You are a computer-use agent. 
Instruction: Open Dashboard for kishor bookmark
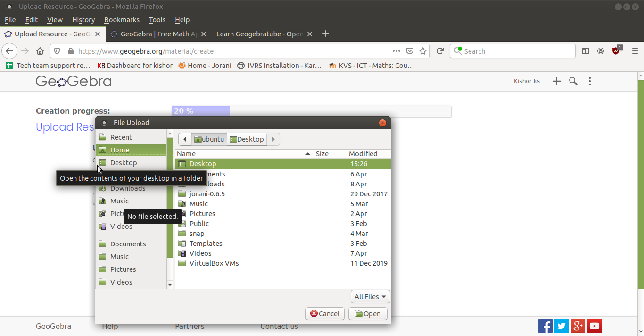[x=135, y=66]
